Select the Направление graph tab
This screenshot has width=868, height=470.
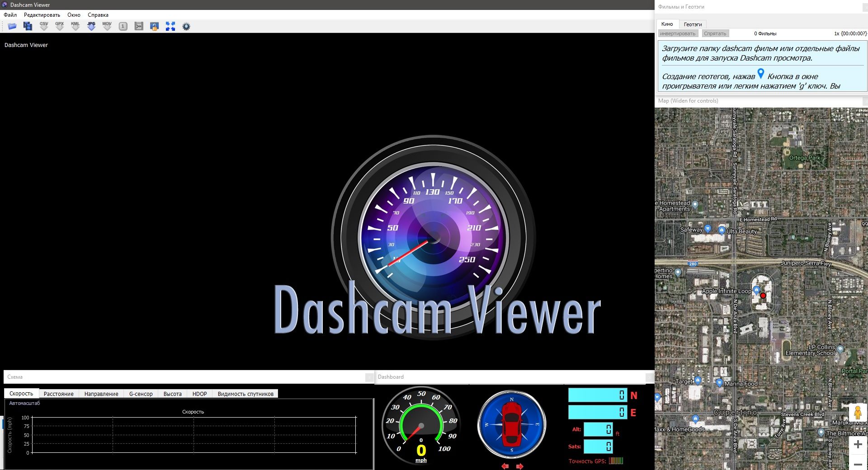101,394
